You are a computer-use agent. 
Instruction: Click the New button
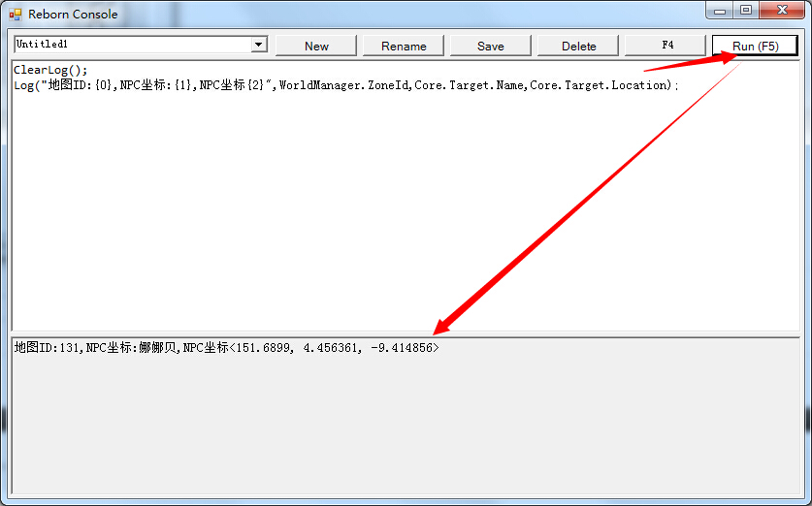316,47
